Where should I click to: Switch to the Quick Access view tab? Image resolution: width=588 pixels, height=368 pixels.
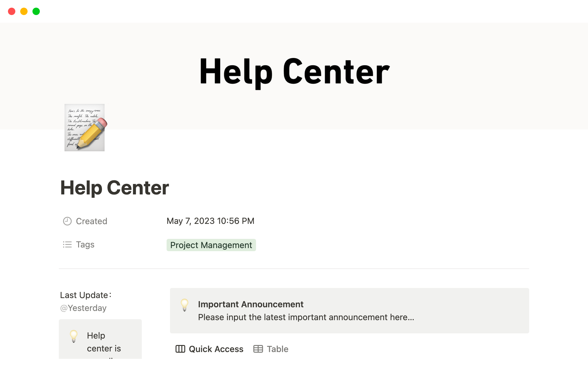point(216,349)
